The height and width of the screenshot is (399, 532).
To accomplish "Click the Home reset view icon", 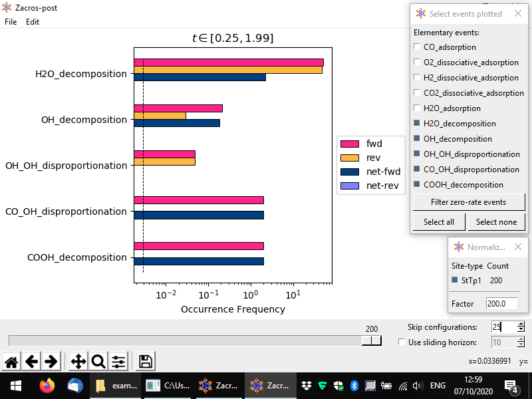I will (11, 362).
